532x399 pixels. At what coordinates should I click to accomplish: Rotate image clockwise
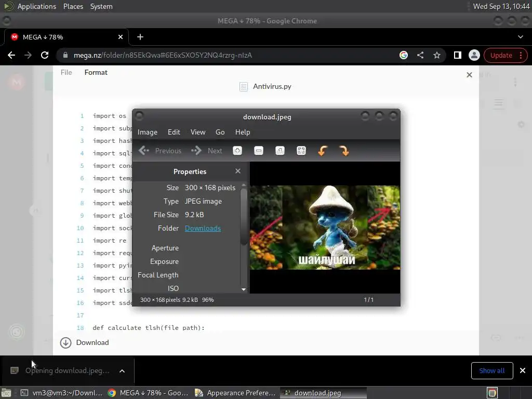[344, 151]
